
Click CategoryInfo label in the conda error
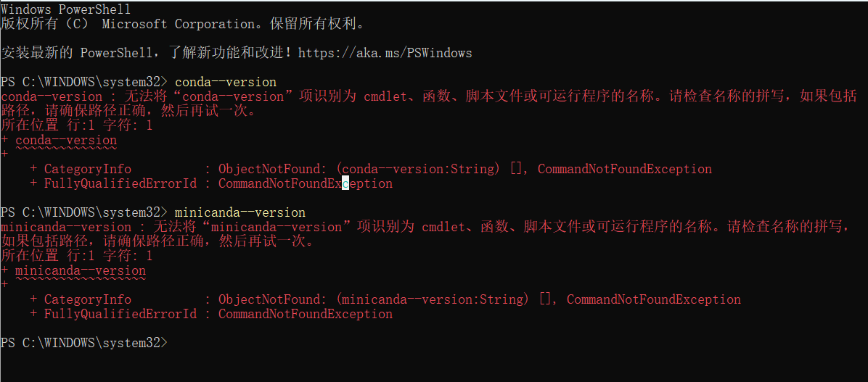pyautogui.click(x=87, y=169)
